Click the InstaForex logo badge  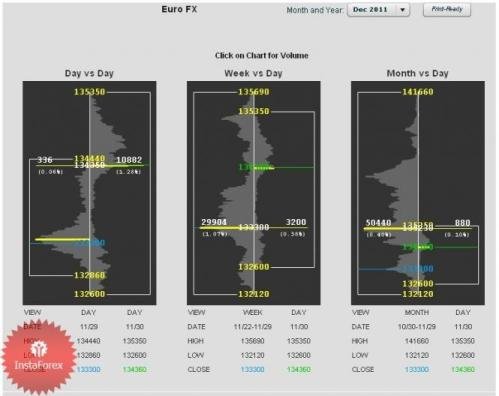coord(39,357)
